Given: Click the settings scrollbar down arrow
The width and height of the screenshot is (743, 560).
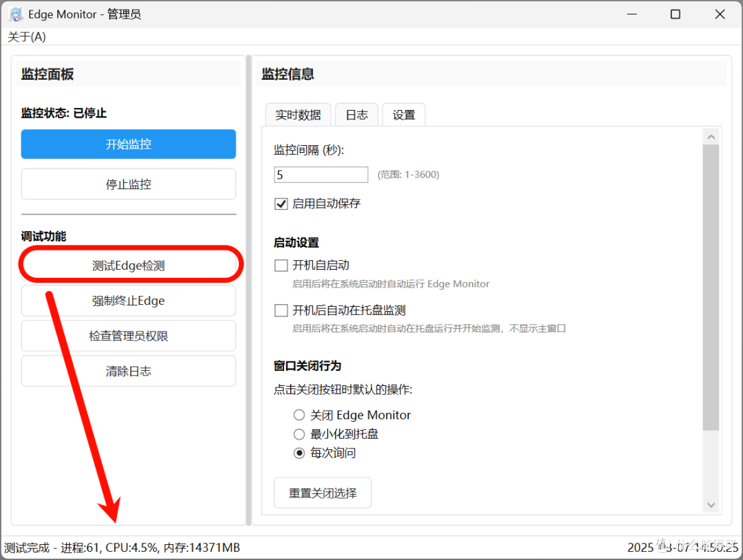Looking at the screenshot, I should point(711,505).
